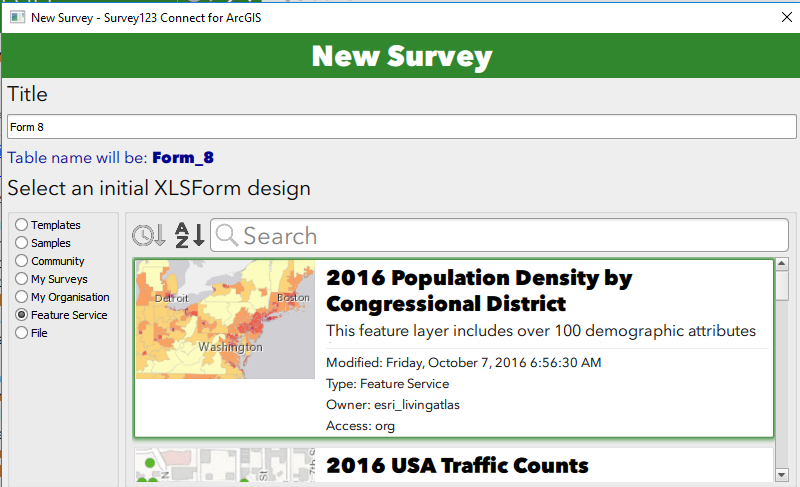Choose the Samples design option
The width and height of the screenshot is (800, 487).
click(x=21, y=243)
